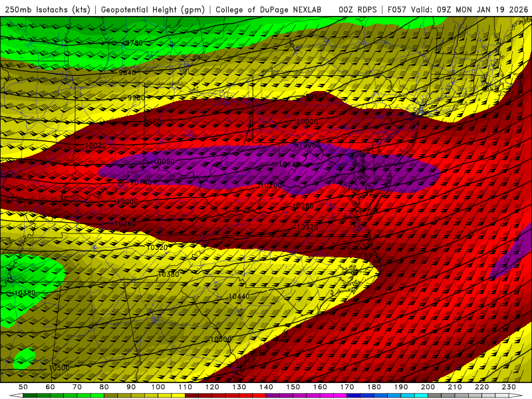This screenshot has width=532, height=399.
Task: Click the 80 label on the color scale
Action: tap(104, 387)
